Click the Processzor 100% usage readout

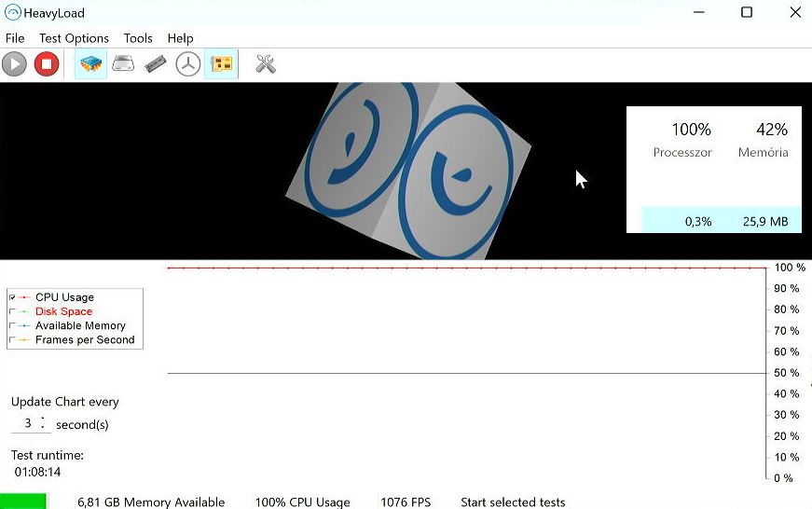[691, 130]
